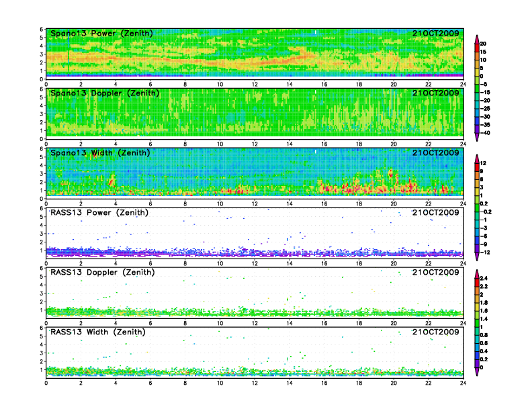Click the '-40' label on the top colorbar
The image size is (532, 411).
point(485,133)
